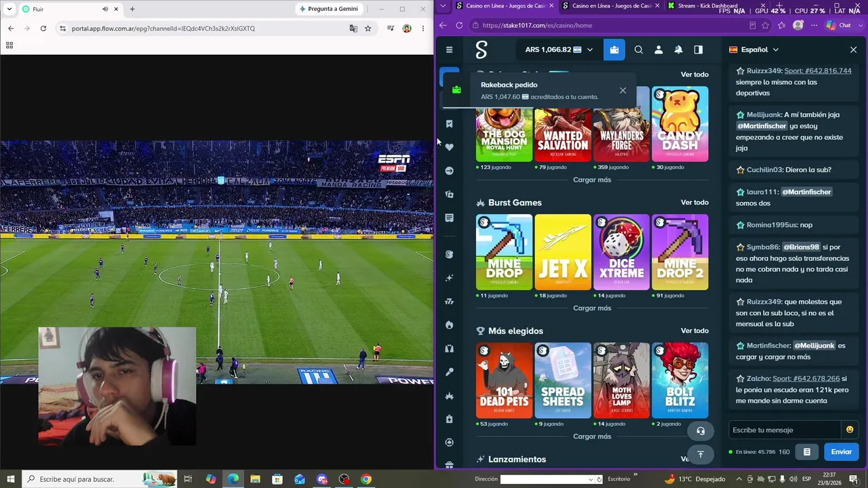868x488 pixels.
Task: Open the favorites bookmark icon in Stake sidebar
Action: click(449, 124)
